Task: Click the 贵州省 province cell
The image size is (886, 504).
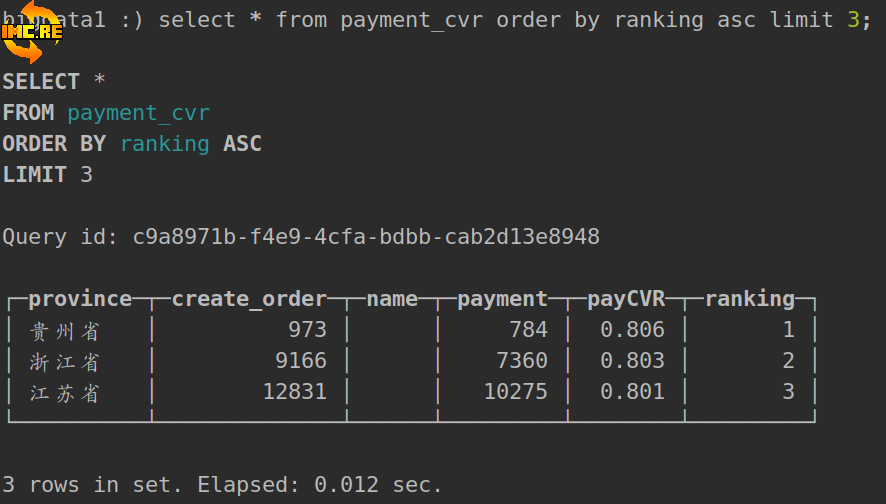Action: [x=65, y=331]
